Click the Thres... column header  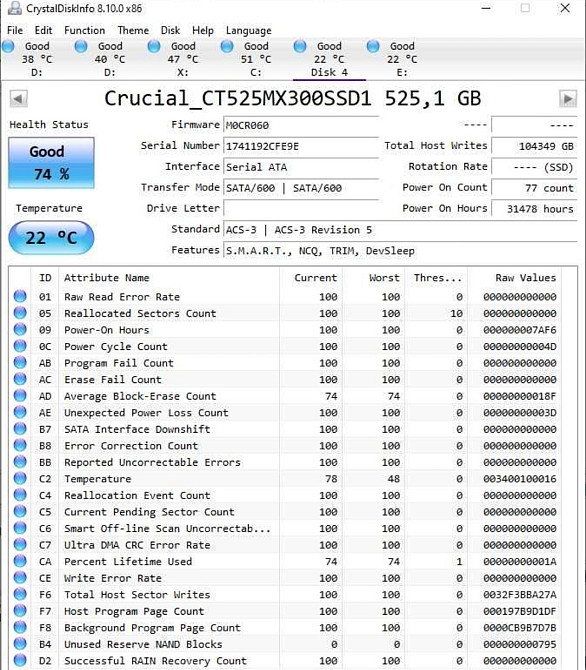pyautogui.click(x=436, y=278)
